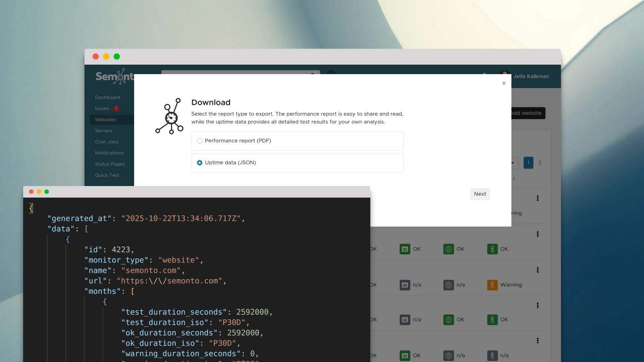The height and width of the screenshot is (362, 644).
Task: Open three-dot menu for Warning row
Action: [537, 270]
